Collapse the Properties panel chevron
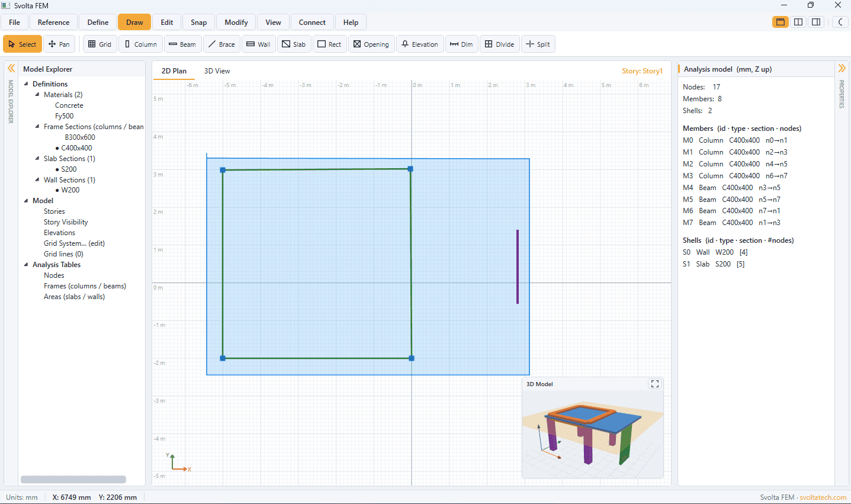The width and height of the screenshot is (851, 504). click(842, 69)
